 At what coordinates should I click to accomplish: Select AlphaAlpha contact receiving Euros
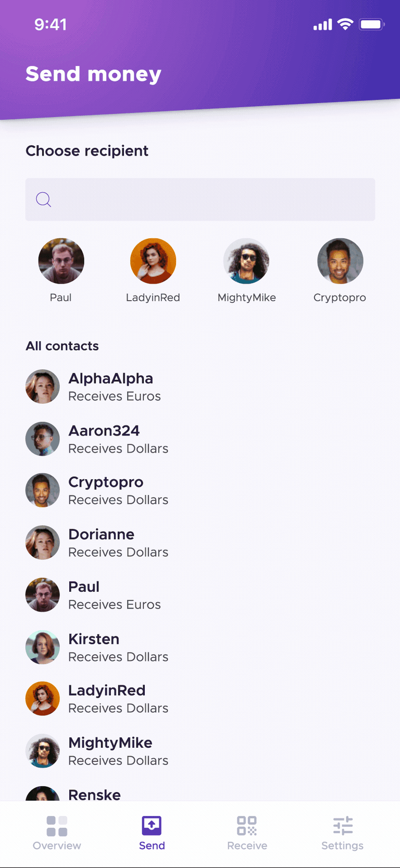point(200,387)
